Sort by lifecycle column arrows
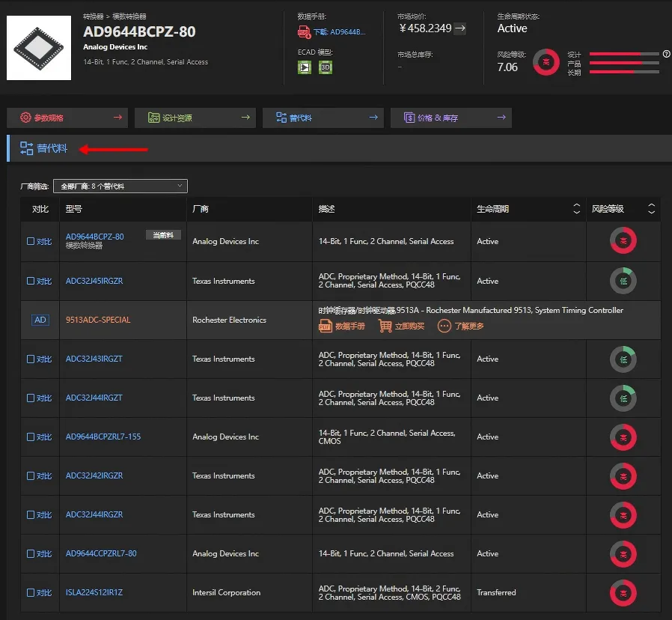 (x=577, y=209)
